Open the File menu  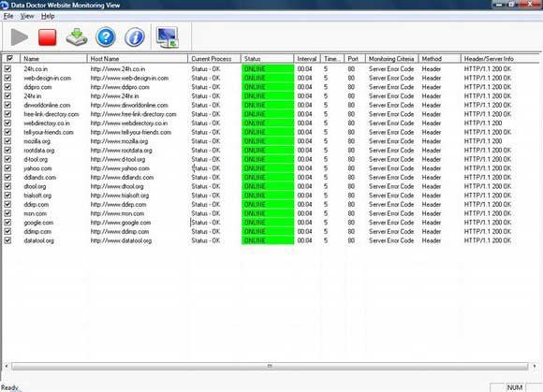click(8, 16)
